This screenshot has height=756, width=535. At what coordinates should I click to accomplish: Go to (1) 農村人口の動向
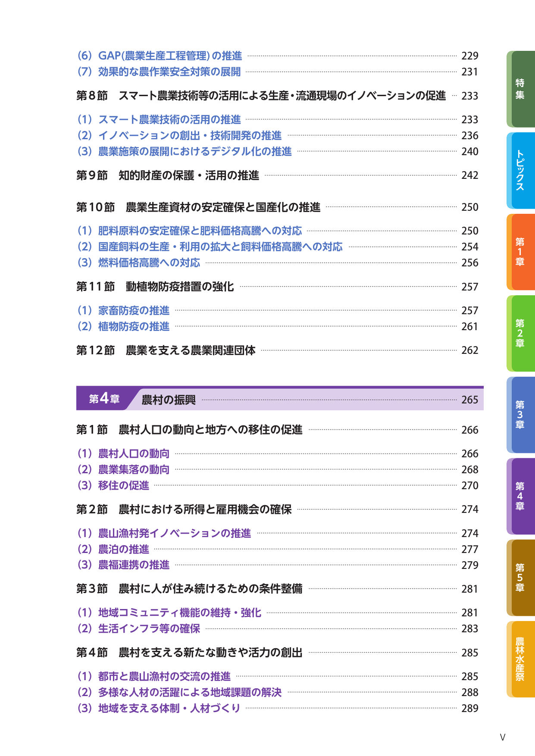coord(123,453)
